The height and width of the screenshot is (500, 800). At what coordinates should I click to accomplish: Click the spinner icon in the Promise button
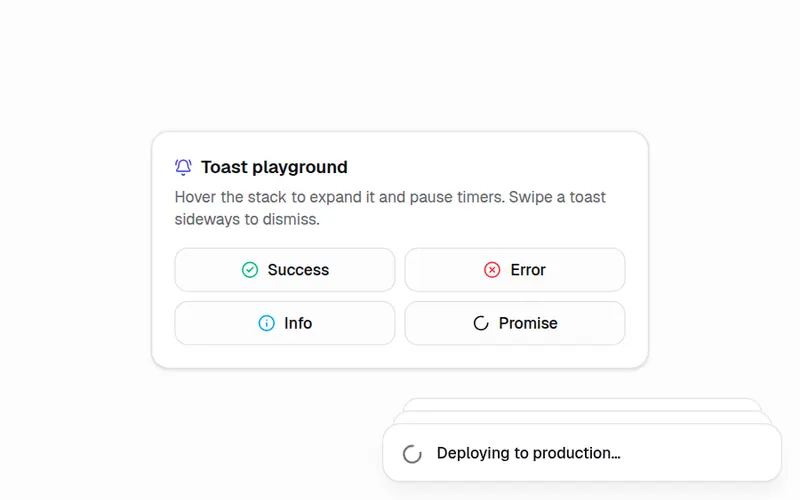(x=481, y=323)
